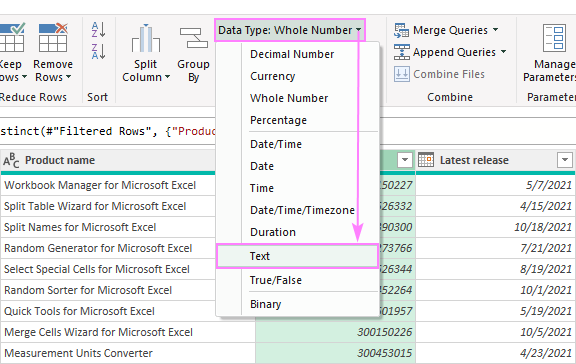The width and height of the screenshot is (576, 364).
Task: Click the Product name column header
Action: pyautogui.click(x=108, y=161)
